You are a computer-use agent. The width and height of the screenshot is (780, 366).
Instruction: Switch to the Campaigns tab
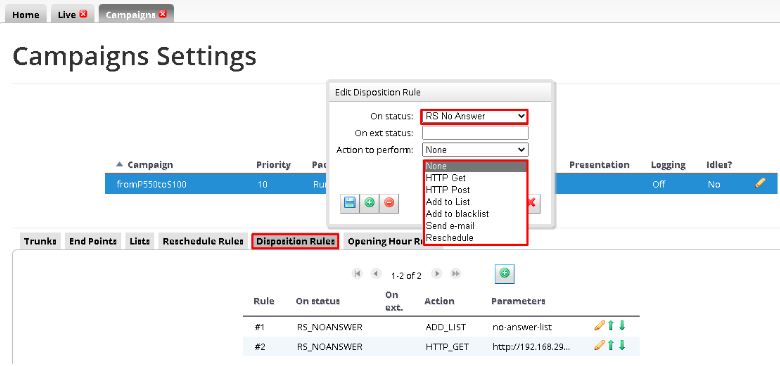[130, 14]
